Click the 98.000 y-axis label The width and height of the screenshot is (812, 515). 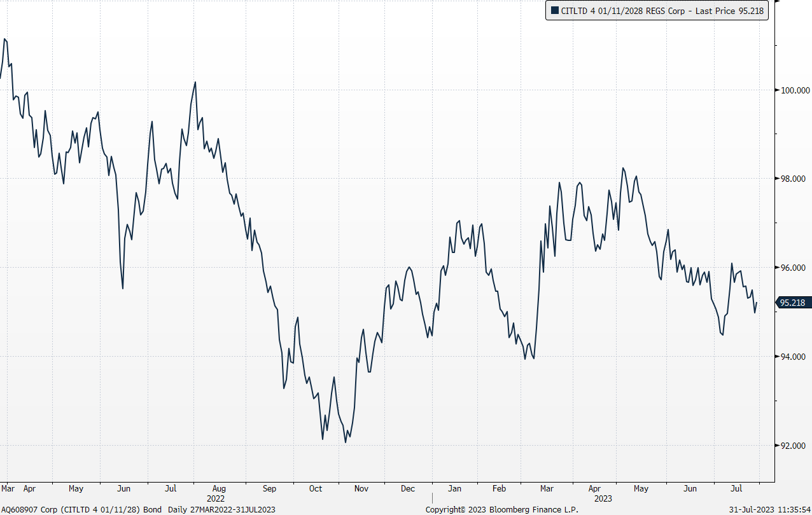click(x=794, y=179)
